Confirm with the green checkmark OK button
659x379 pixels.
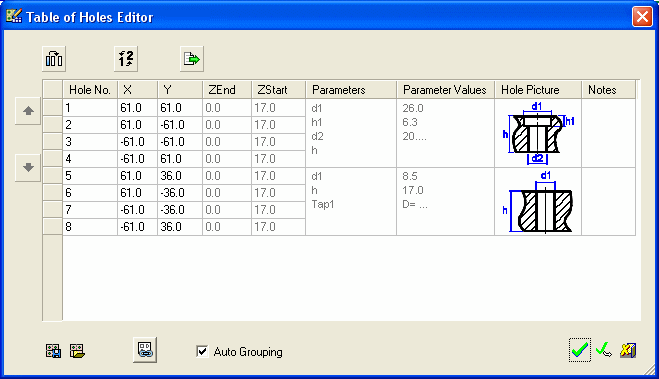point(580,350)
